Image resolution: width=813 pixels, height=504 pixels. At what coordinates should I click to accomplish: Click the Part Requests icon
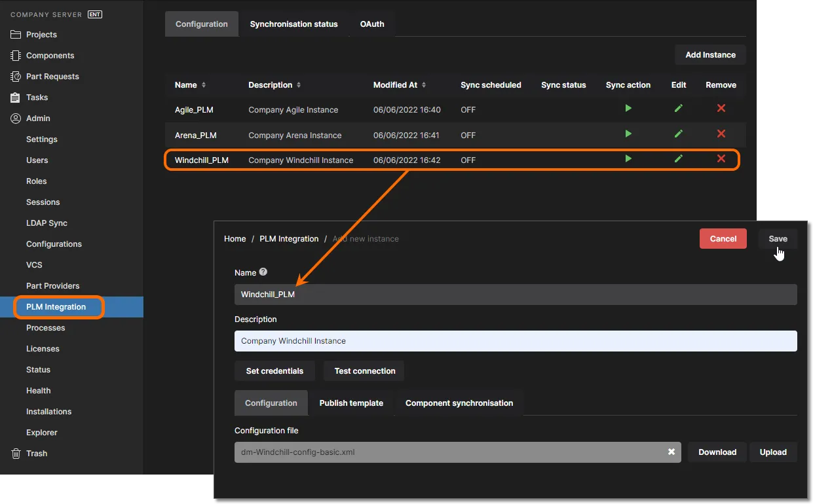click(x=16, y=77)
